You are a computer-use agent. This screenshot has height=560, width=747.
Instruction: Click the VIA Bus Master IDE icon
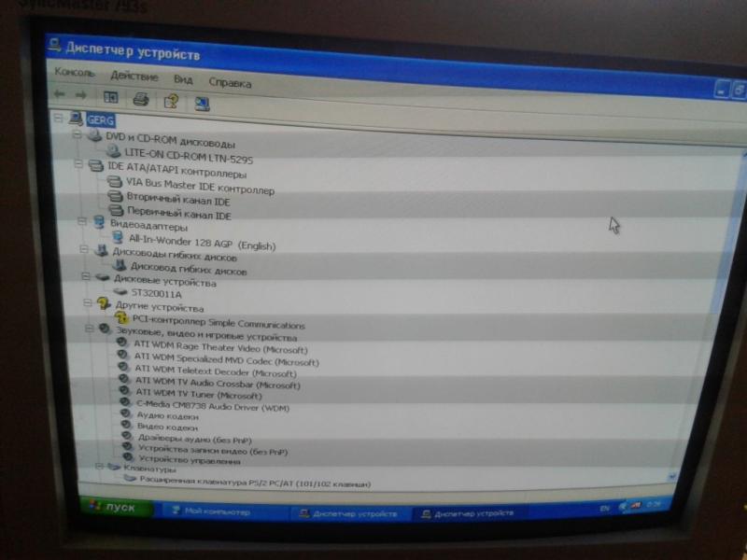click(x=114, y=181)
